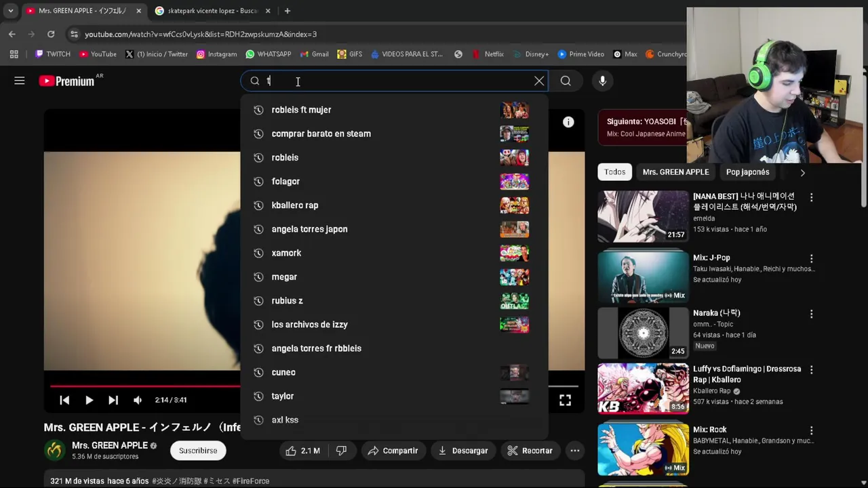Image resolution: width=868 pixels, height=488 pixels.
Task: Click the red video progress bar
Action: coord(144,386)
